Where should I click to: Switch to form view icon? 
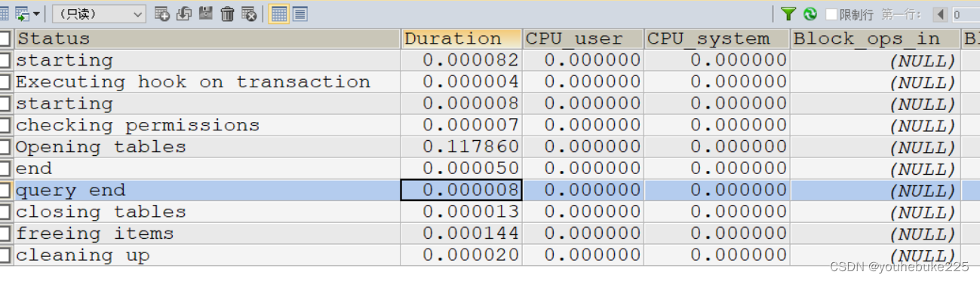click(300, 14)
